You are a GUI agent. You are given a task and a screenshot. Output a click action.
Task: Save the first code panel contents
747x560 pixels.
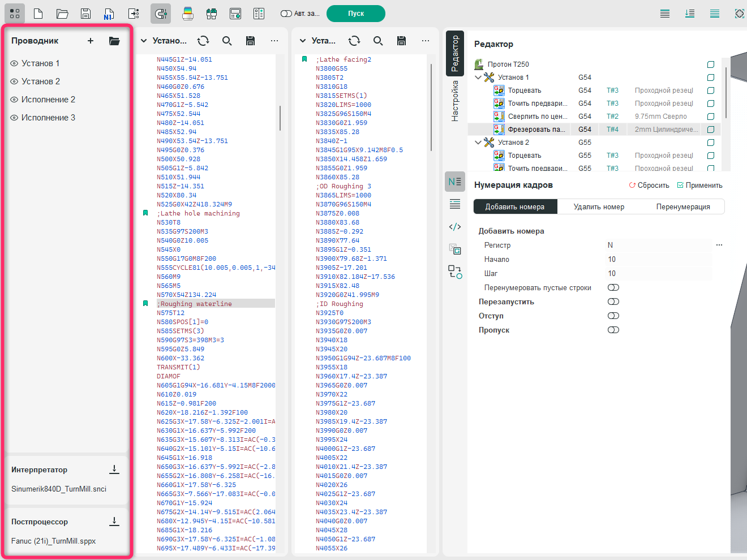pyautogui.click(x=250, y=41)
